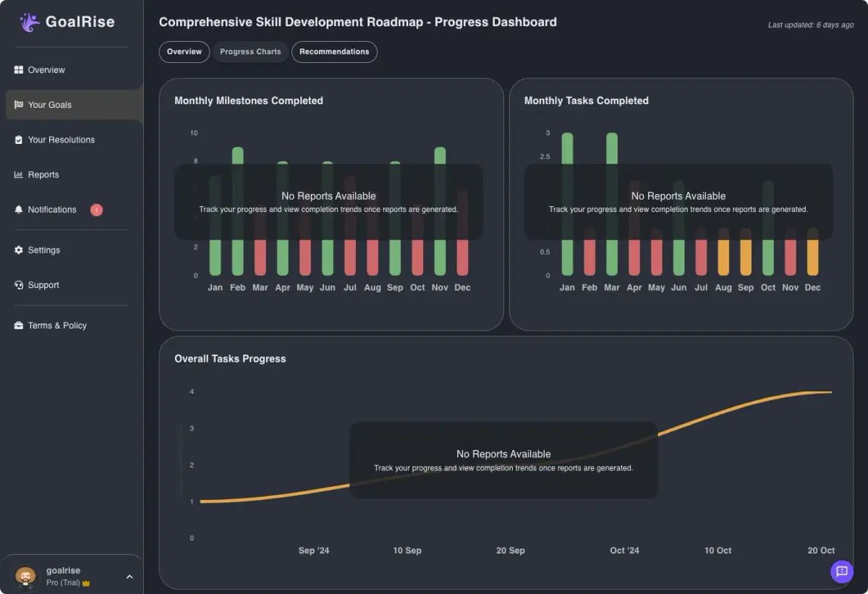
Task: Click the Aug label under Monthly Tasks chart
Action: pyautogui.click(x=723, y=288)
